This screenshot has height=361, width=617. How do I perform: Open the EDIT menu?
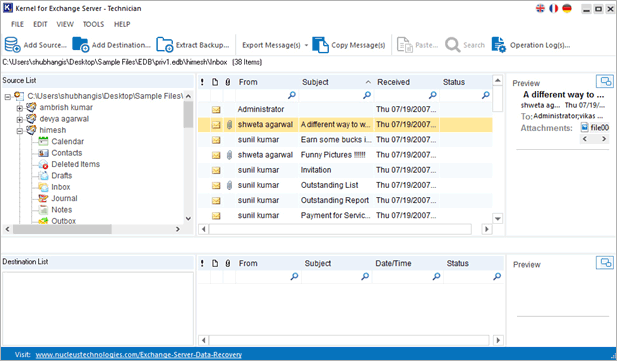pyautogui.click(x=40, y=24)
